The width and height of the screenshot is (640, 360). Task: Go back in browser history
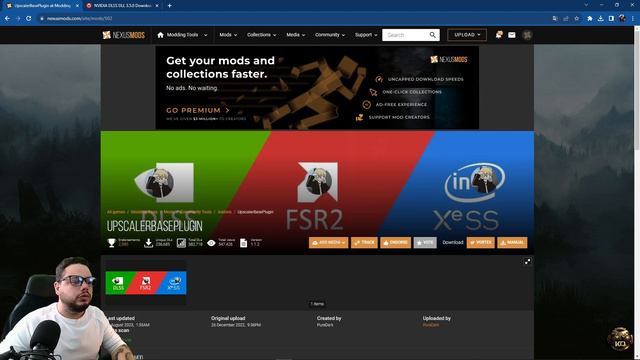point(7,18)
